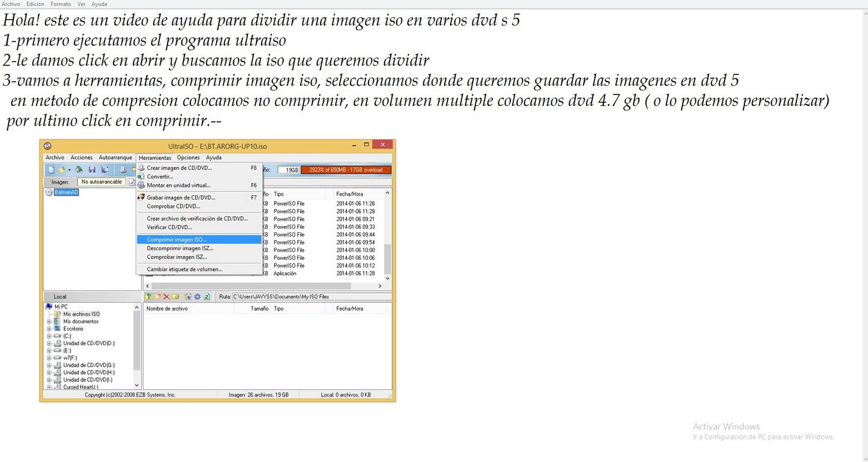Click the Ruta path field
This screenshot has height=462, width=868.
tap(311, 296)
